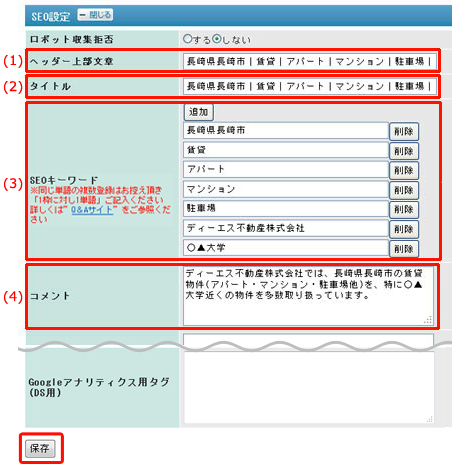Delete the マンション keyword
452x470 pixels.
[x=404, y=190]
